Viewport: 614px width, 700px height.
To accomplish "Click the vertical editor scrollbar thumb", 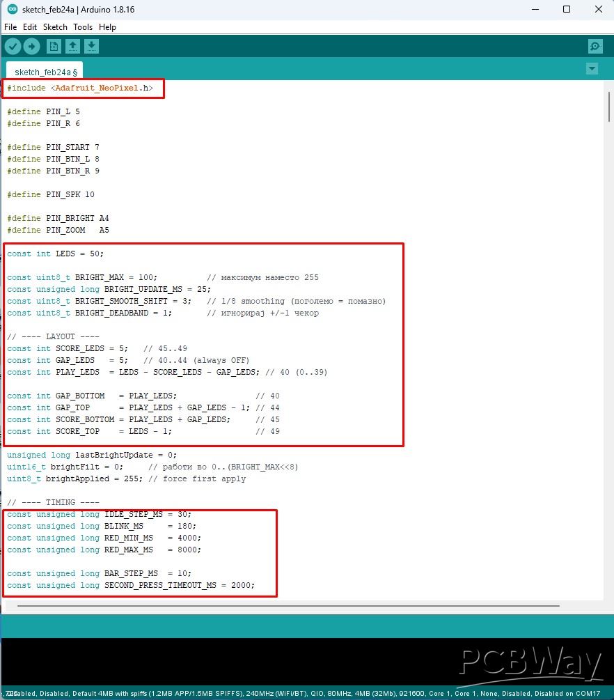I will point(608,108).
